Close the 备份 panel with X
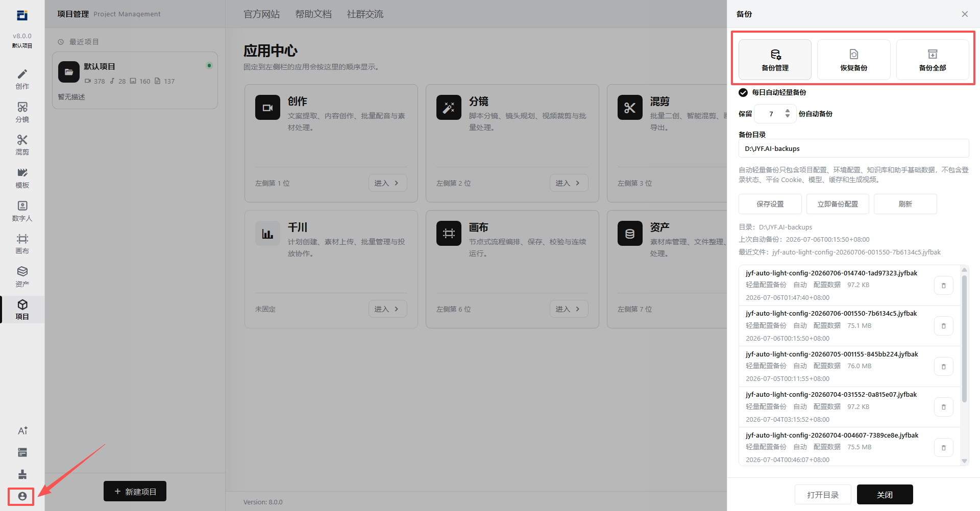This screenshot has height=511, width=980. [965, 14]
